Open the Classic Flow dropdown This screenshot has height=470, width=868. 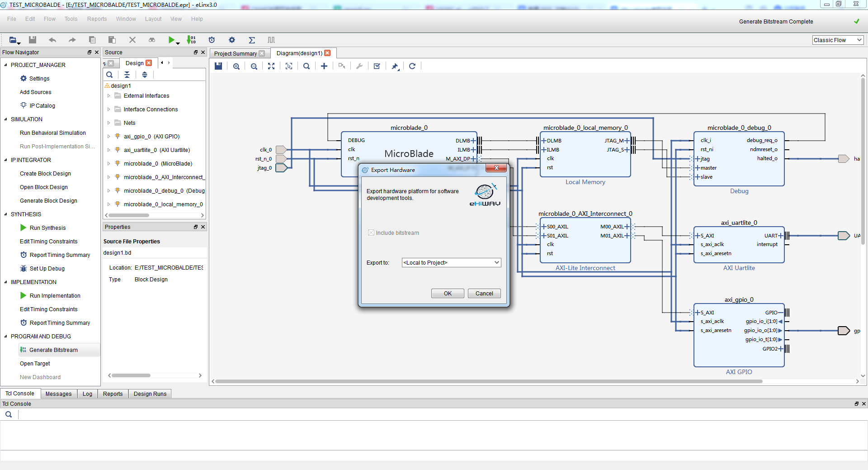[x=838, y=40]
